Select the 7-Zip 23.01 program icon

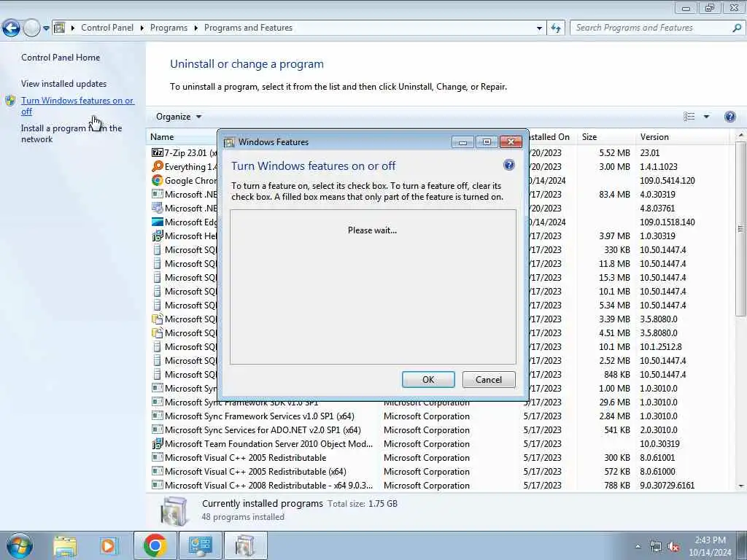[158, 152]
